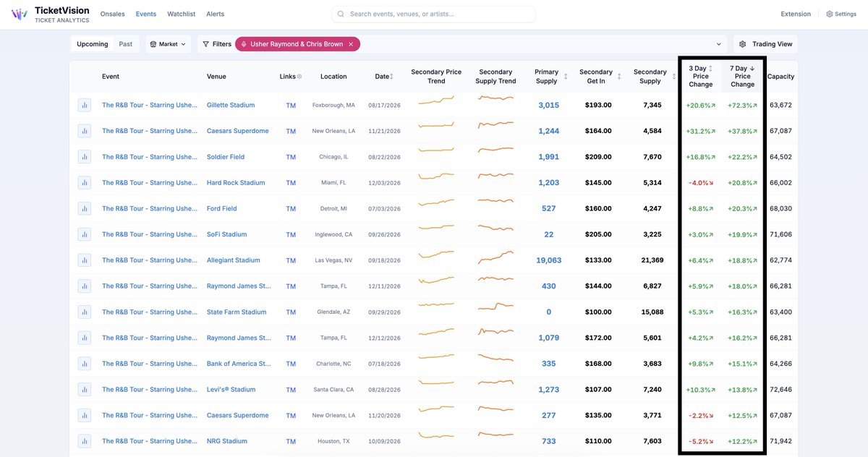Open NRG Stadium venue link
Image resolution: width=868 pixels, height=457 pixels.
click(x=227, y=441)
